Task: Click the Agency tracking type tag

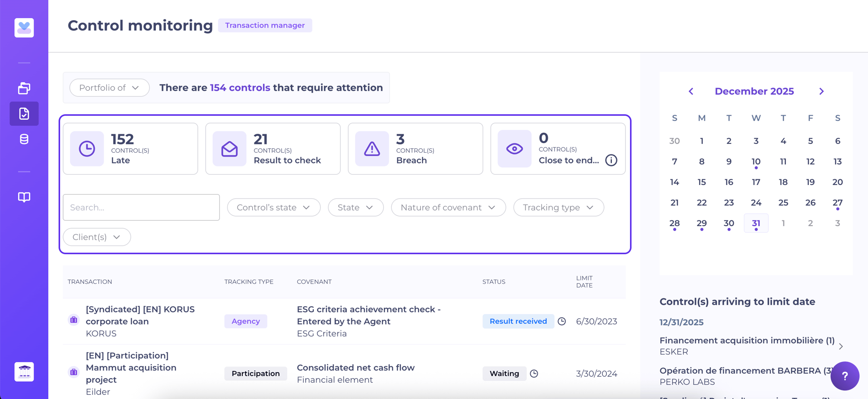Action: pos(246,321)
